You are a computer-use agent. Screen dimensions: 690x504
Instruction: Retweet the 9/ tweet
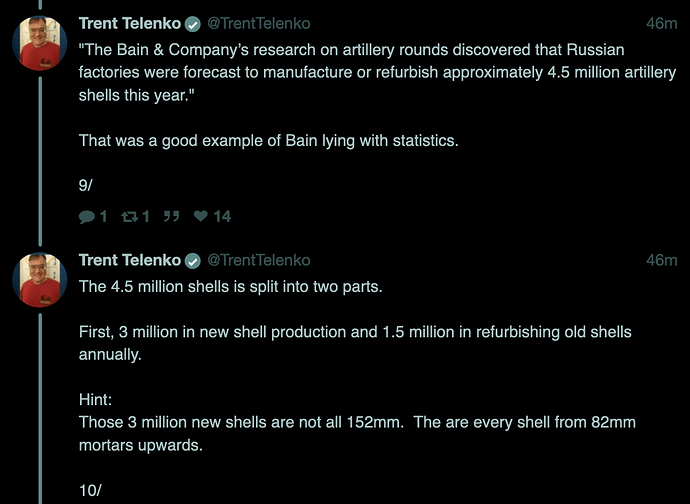coord(130,216)
